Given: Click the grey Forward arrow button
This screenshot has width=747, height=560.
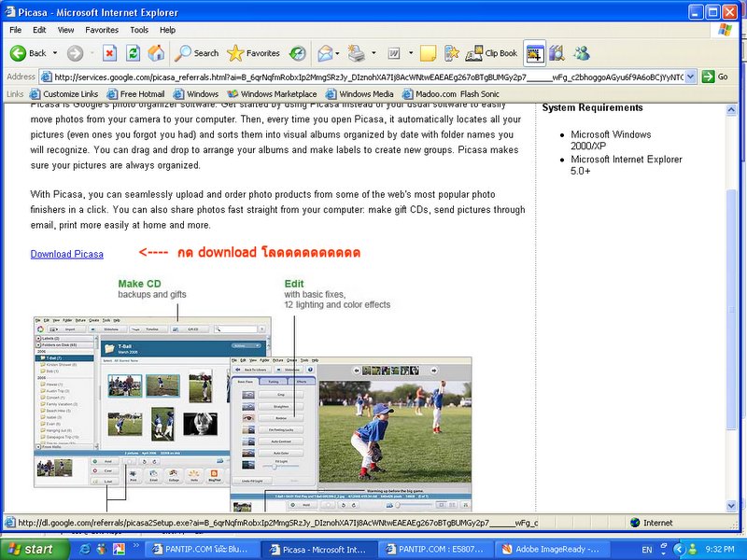Looking at the screenshot, I should pyautogui.click(x=75, y=53).
